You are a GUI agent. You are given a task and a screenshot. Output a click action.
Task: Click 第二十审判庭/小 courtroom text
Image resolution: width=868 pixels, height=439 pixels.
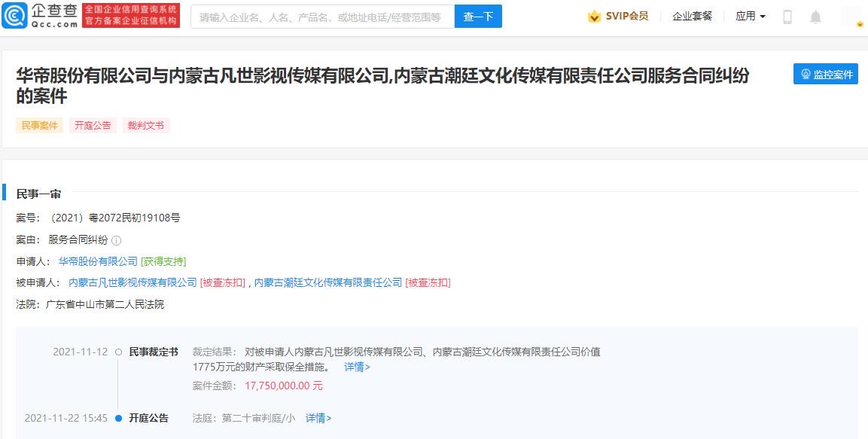click(x=258, y=419)
